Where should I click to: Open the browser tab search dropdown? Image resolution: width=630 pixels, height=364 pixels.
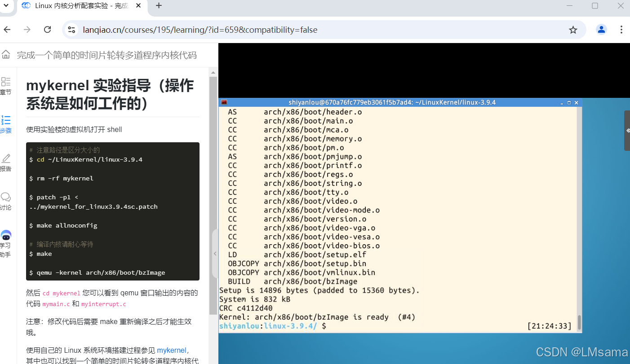[x=6, y=5]
